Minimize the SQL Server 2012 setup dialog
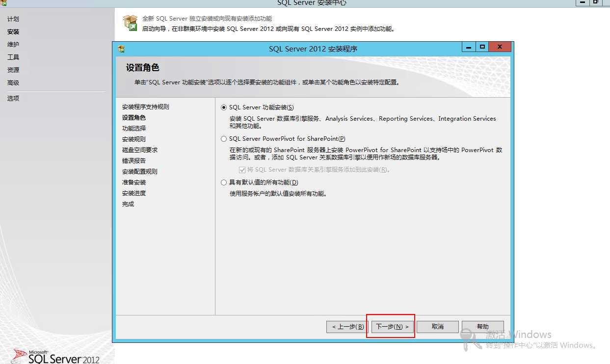 click(469, 47)
